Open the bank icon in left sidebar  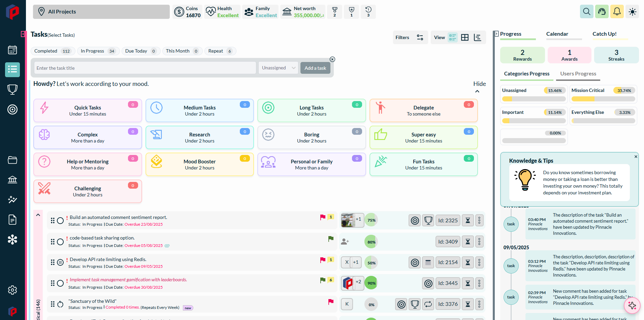(12, 180)
